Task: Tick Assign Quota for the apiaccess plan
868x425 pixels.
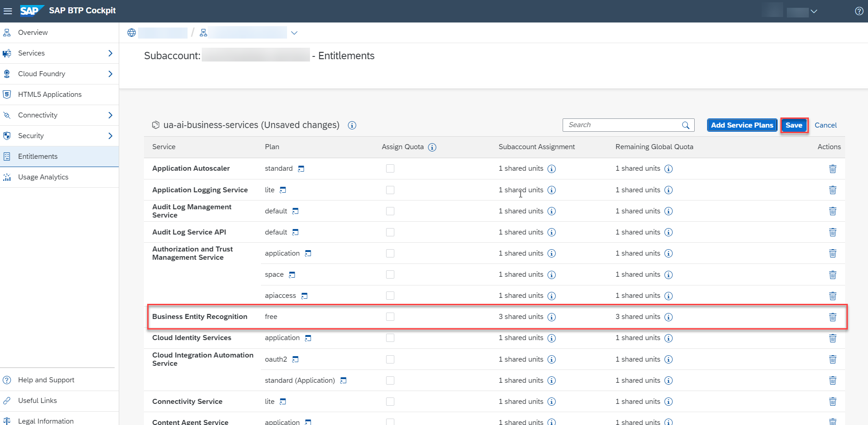Action: (x=390, y=296)
